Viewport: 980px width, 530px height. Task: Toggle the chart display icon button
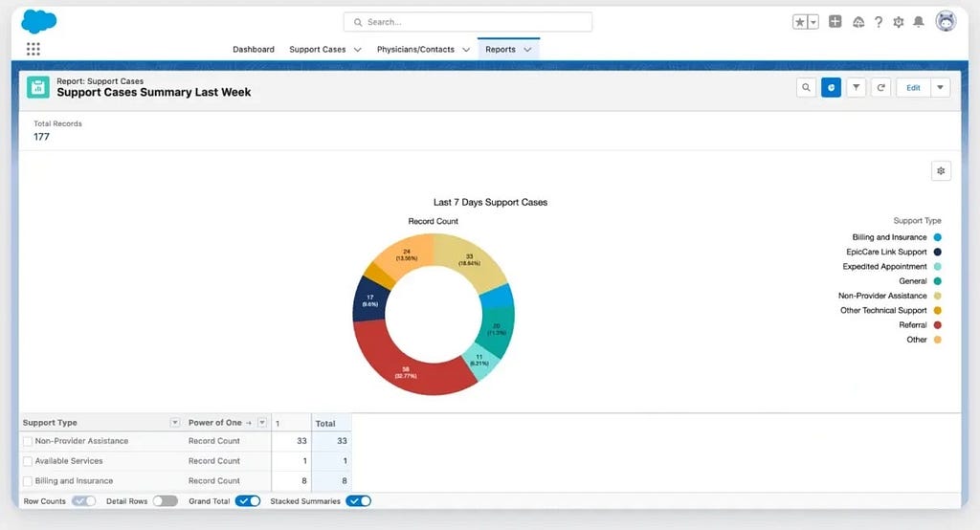click(832, 87)
